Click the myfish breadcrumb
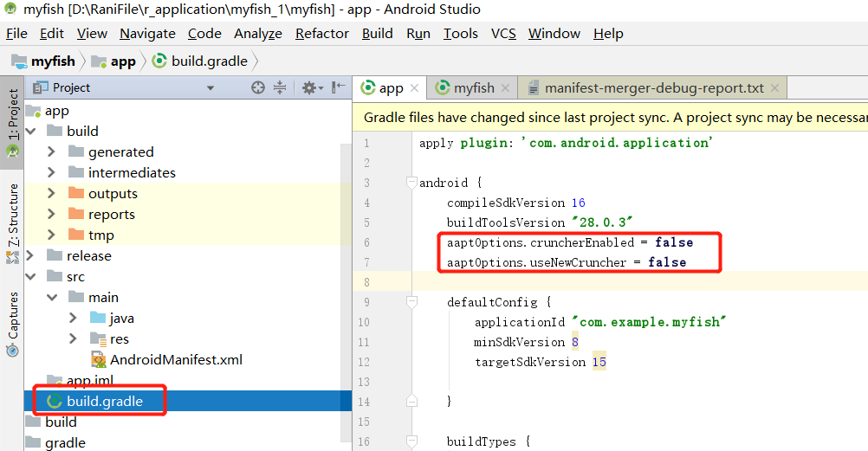Screen dimensions: 868x451 point(43,61)
